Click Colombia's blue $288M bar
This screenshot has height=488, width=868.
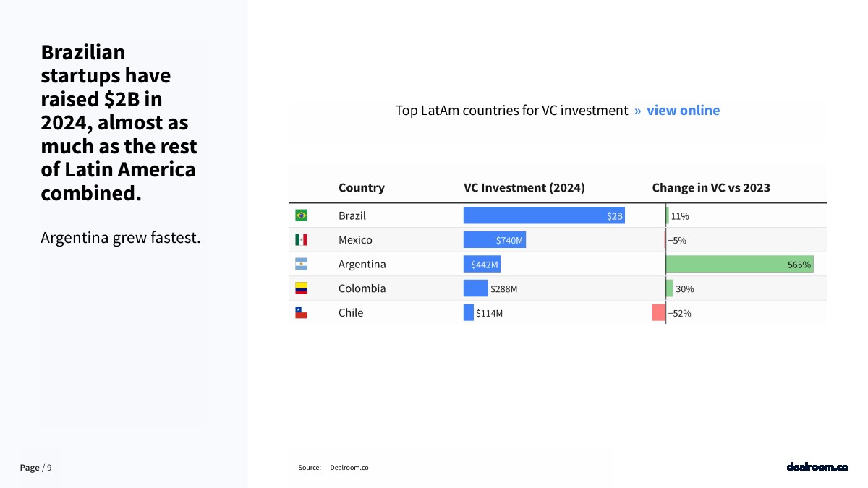[476, 288]
